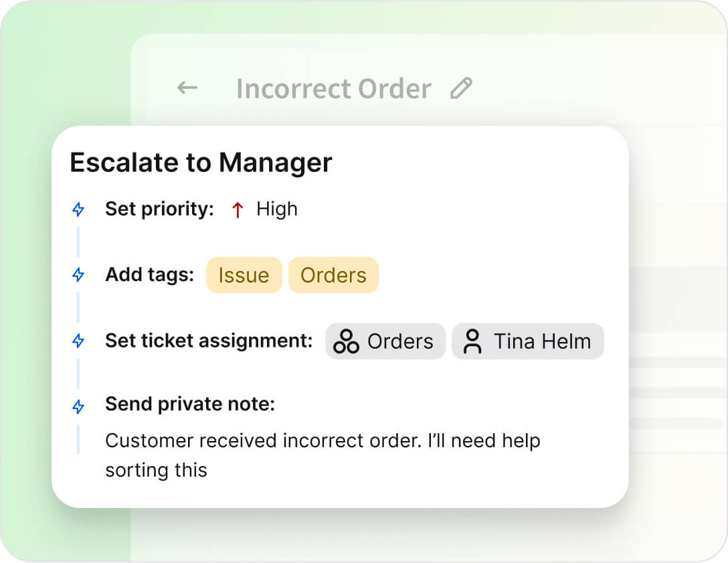Select the Orders tag
The image size is (728, 563).
coord(333,274)
